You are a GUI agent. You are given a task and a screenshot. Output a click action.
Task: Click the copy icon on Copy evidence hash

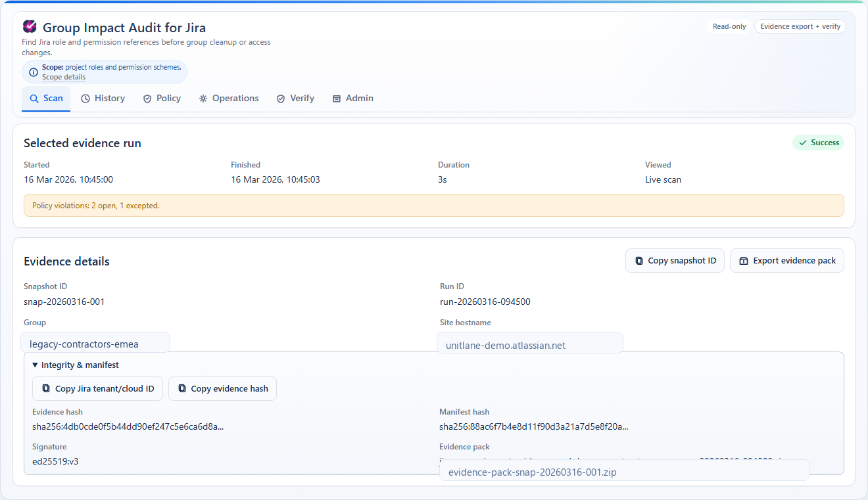click(182, 388)
